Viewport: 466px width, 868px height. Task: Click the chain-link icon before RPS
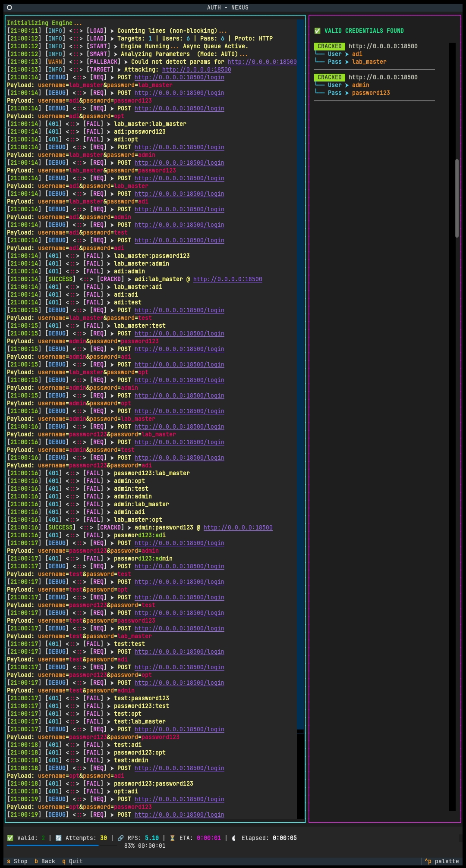(x=121, y=838)
